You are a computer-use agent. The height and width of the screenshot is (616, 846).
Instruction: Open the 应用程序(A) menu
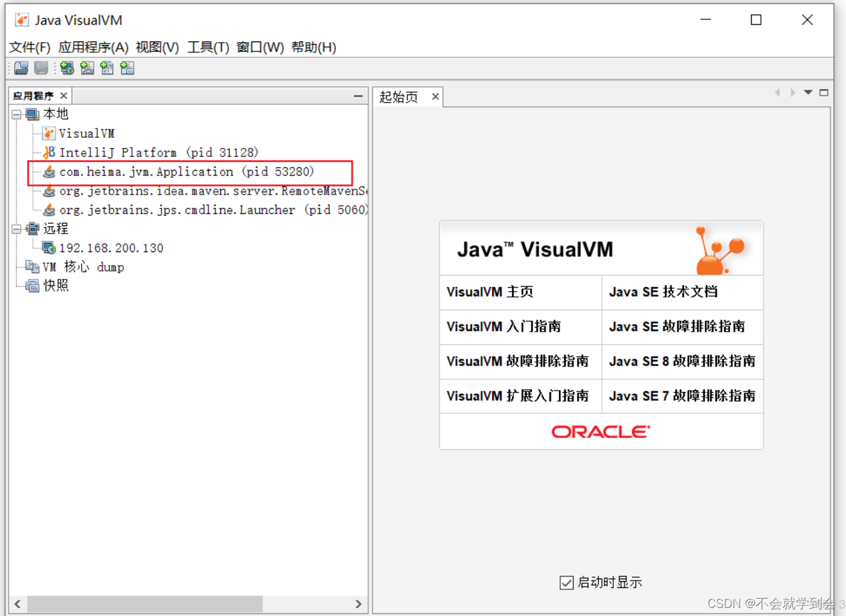tap(93, 47)
